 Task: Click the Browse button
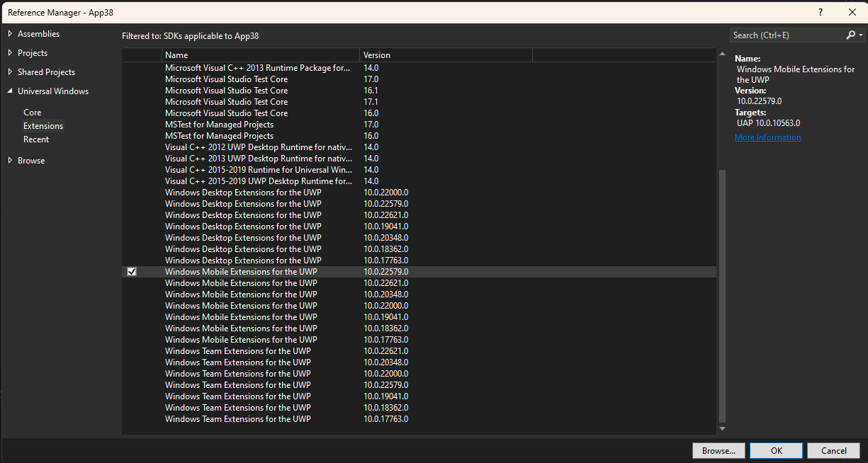pyautogui.click(x=718, y=450)
